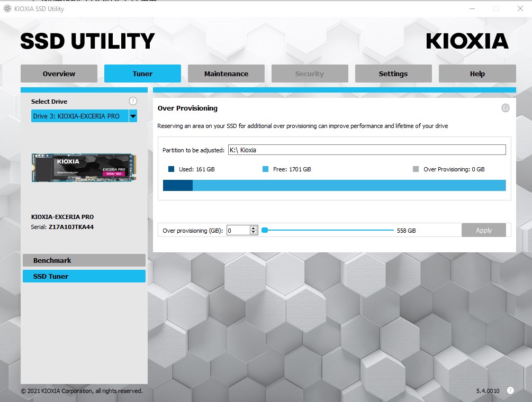Click the Used: 161 GiB label
Image resolution: width=532 pixels, height=402 pixels.
coord(197,169)
